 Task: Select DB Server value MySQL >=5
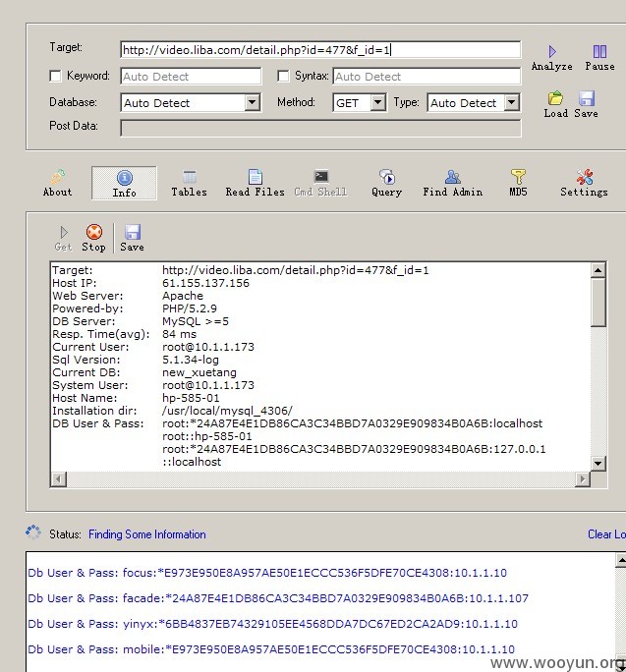196,321
